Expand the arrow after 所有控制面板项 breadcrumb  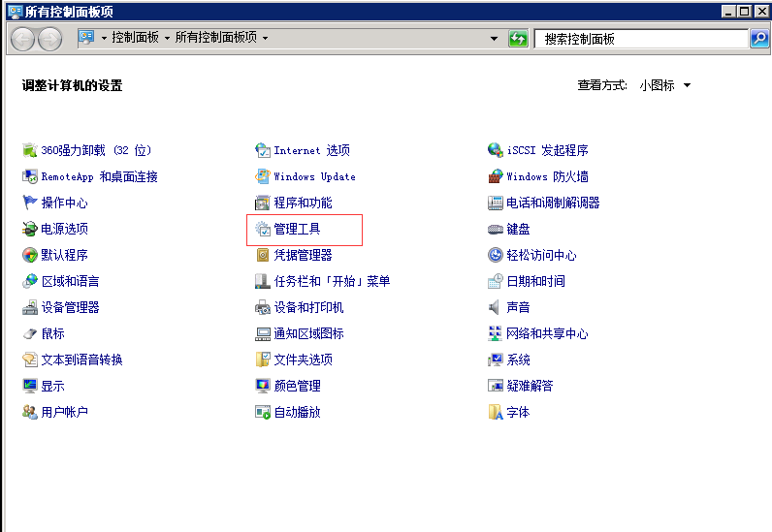pyautogui.click(x=265, y=38)
